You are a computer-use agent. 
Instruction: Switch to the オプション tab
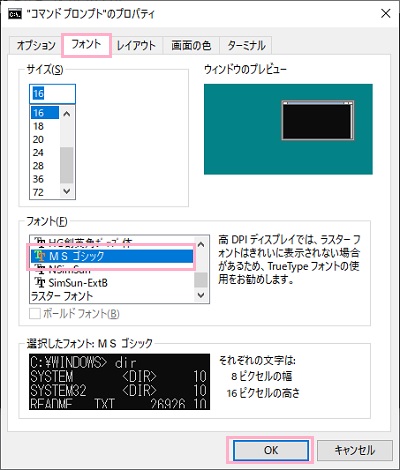(36, 45)
